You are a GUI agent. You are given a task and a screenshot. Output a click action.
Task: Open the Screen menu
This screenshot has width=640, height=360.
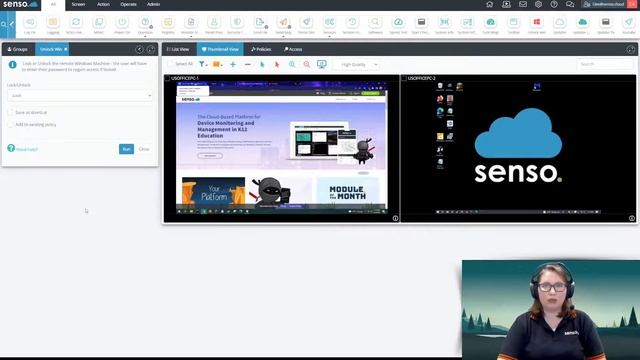click(78, 4)
